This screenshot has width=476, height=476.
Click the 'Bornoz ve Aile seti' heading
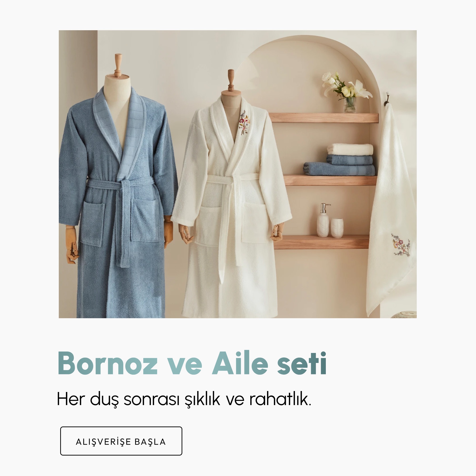[192, 363]
